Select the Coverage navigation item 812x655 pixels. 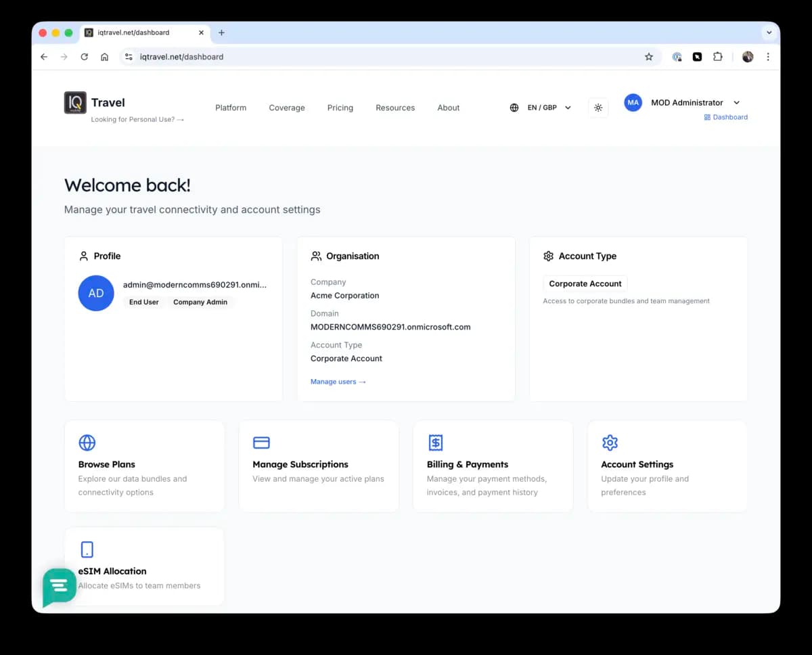287,108
